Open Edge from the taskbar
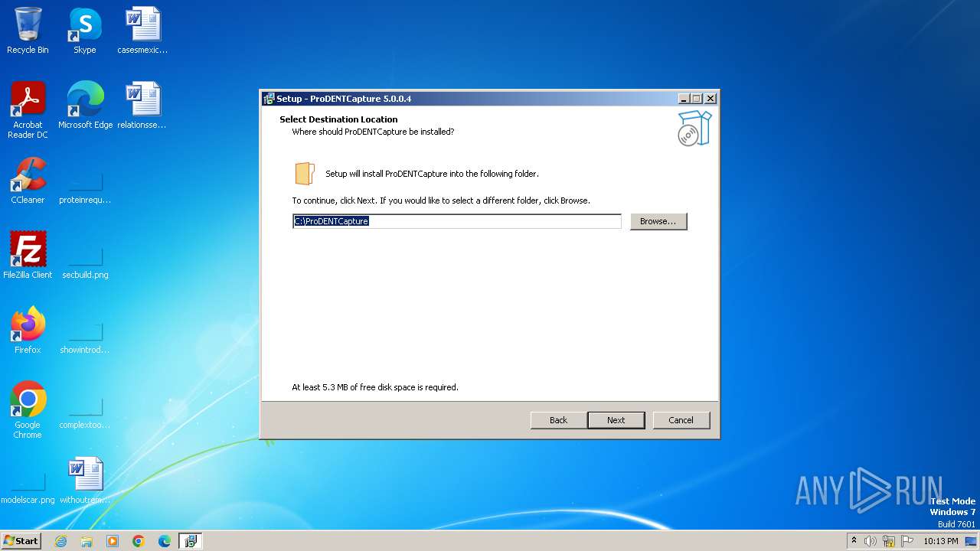The image size is (980, 551). tap(165, 541)
